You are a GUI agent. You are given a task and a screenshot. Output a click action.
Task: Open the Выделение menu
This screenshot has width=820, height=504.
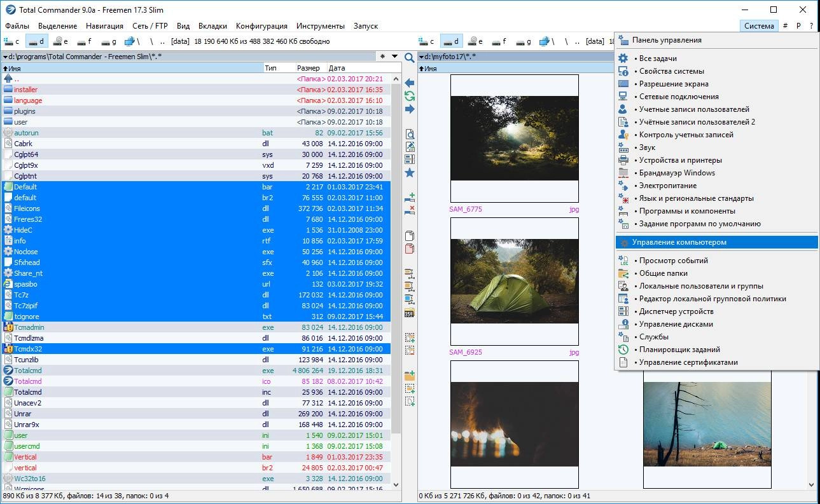(x=57, y=26)
